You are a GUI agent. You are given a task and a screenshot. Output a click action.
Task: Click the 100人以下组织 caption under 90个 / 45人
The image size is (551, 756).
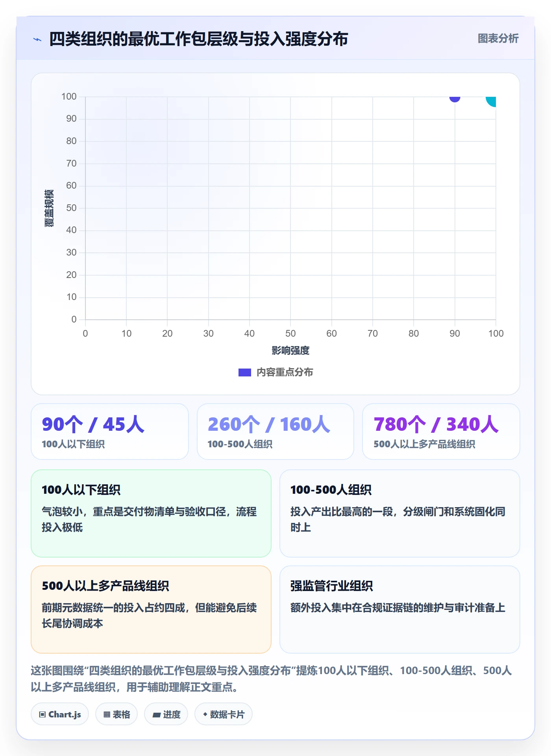(73, 445)
